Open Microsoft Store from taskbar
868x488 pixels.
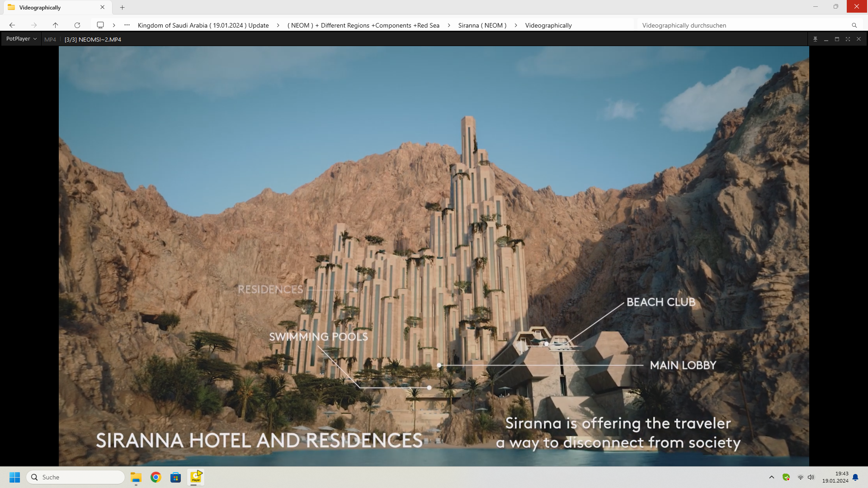[176, 477]
